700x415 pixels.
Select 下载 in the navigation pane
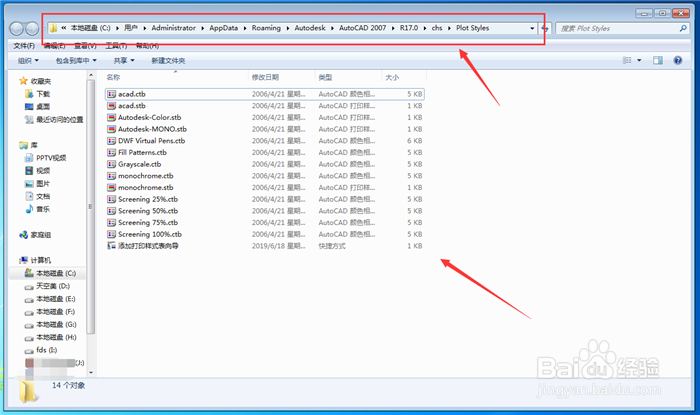tap(43, 94)
